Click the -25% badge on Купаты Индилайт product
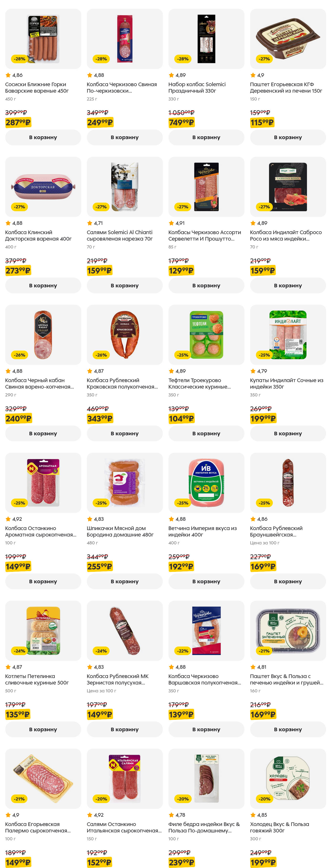The width and height of the screenshot is (333, 868). click(x=264, y=355)
